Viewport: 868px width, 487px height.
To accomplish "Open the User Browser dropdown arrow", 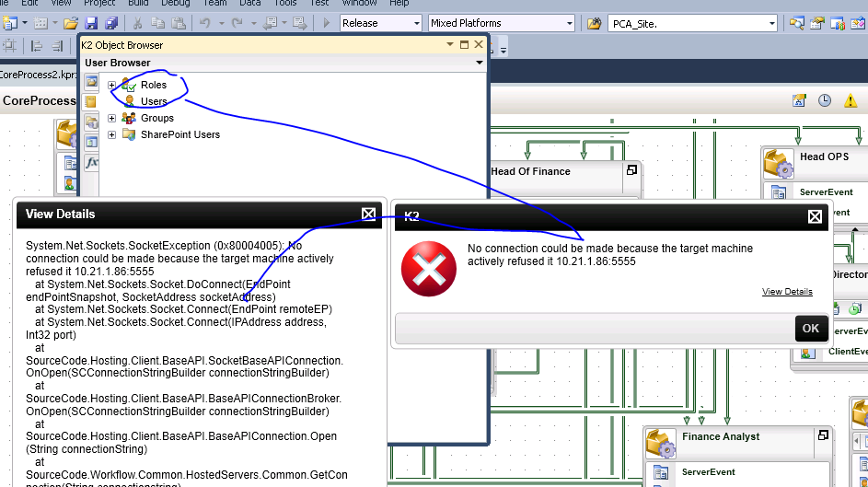I will click(x=480, y=63).
